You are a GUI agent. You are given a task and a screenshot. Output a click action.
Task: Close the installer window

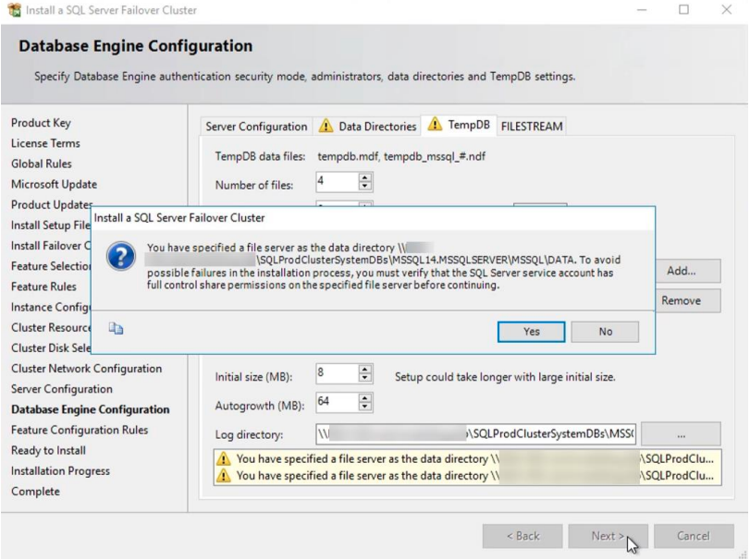[727, 9]
